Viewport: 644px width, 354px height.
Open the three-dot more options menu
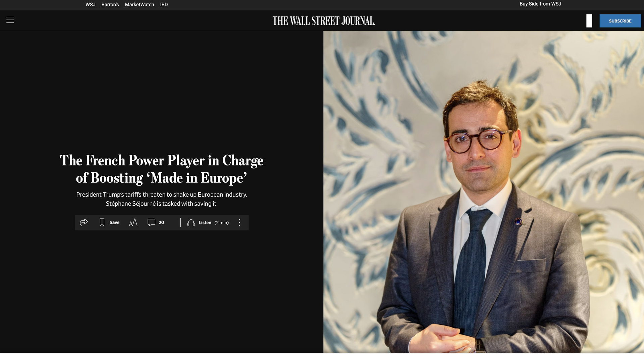(239, 222)
